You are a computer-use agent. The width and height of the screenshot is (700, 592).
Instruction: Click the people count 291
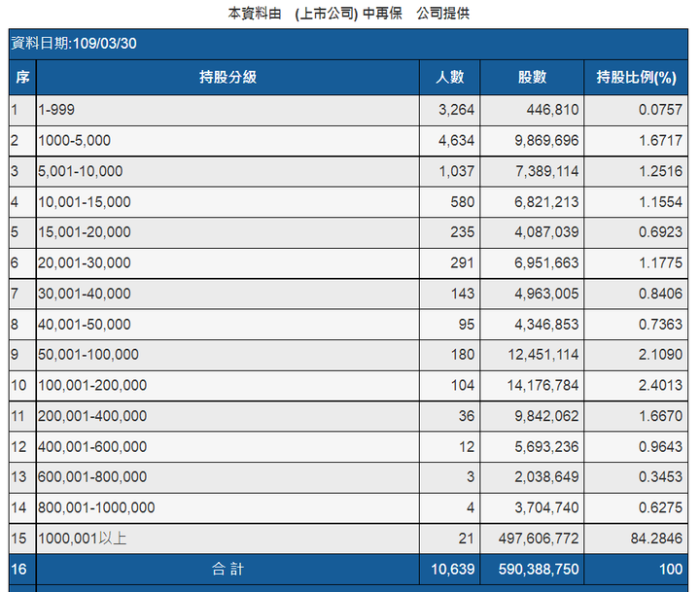click(463, 263)
